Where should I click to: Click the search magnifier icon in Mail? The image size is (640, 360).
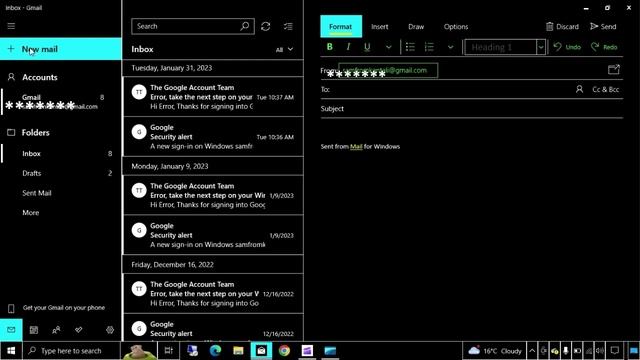point(244,26)
